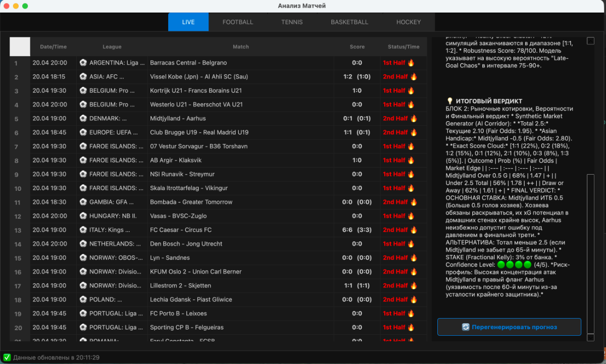This screenshot has height=364, width=606.
Task: Click the fire icon in Lyn - Sandnes row
Action: [x=414, y=258]
